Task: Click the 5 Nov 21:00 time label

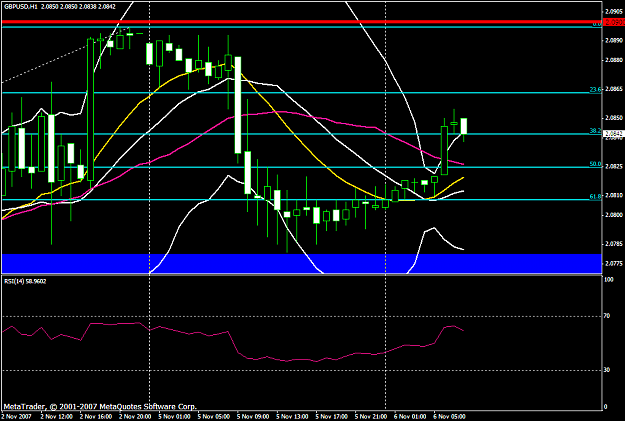Action: click(371, 417)
